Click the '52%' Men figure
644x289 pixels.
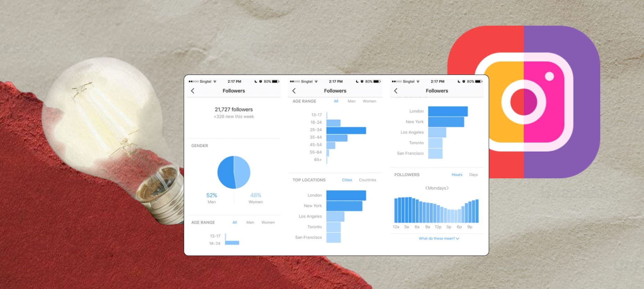(212, 195)
